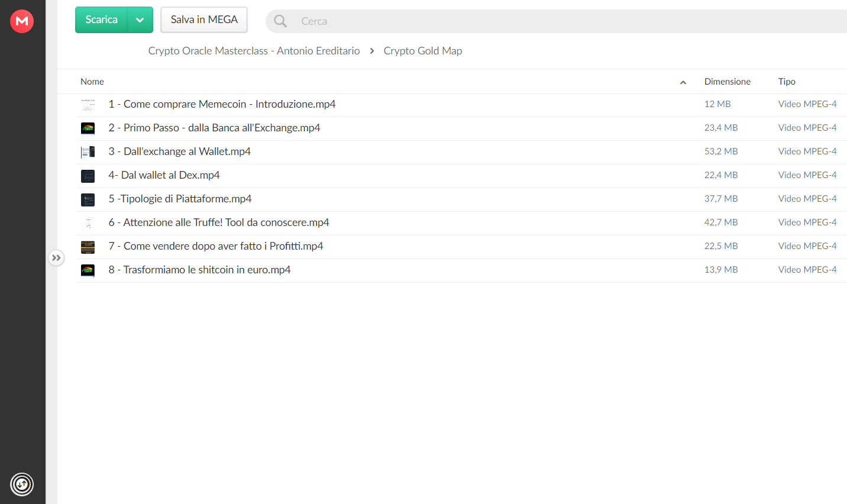Click the transfers icon in sidebar bottom
This screenshot has height=504, width=847.
click(x=22, y=484)
